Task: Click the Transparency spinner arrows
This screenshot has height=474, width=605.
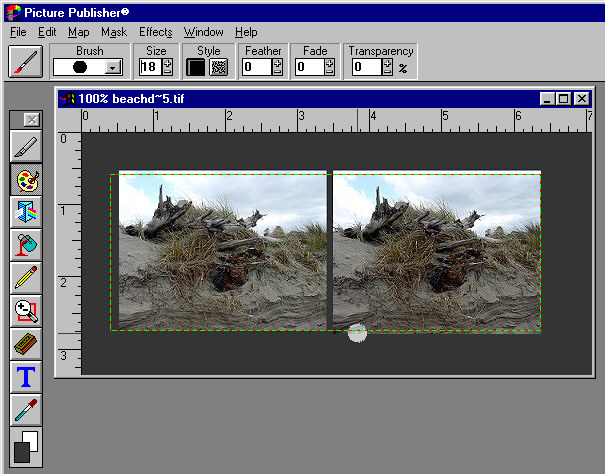Action: pos(387,67)
